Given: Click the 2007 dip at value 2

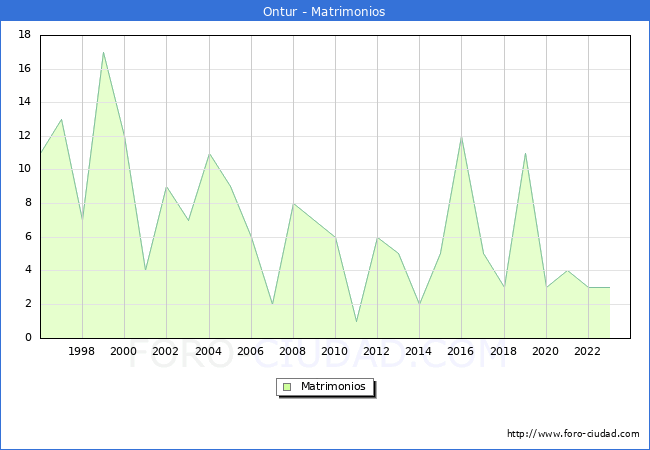Looking at the screenshot, I should click(272, 304).
